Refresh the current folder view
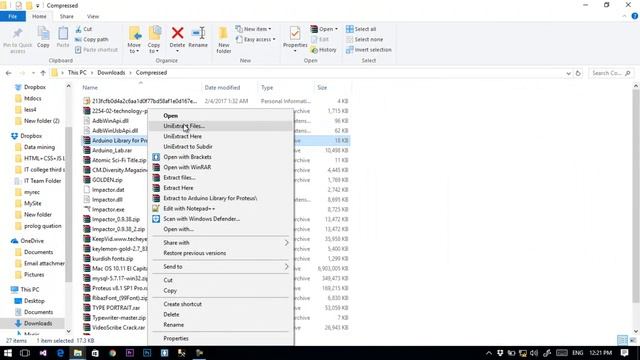This screenshot has width=640, height=360. 578,73
